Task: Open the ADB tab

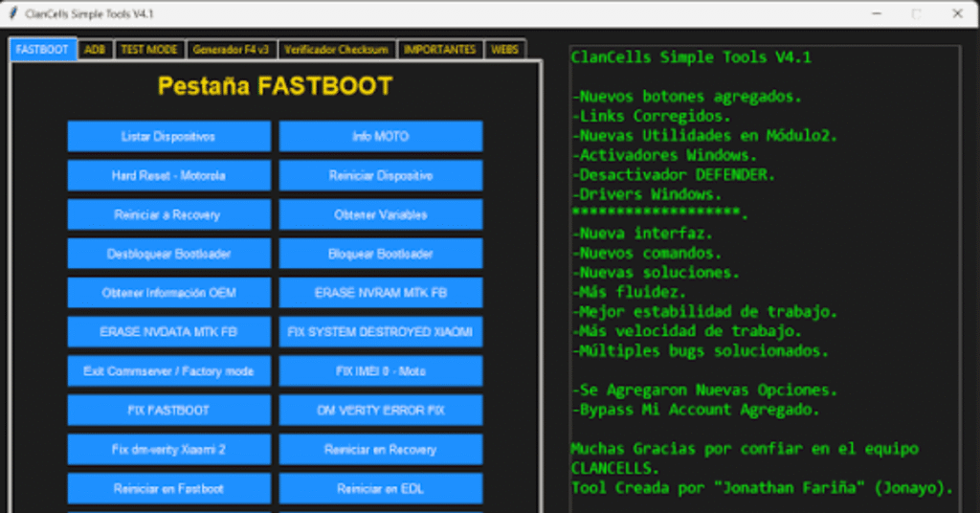Action: tap(95, 50)
